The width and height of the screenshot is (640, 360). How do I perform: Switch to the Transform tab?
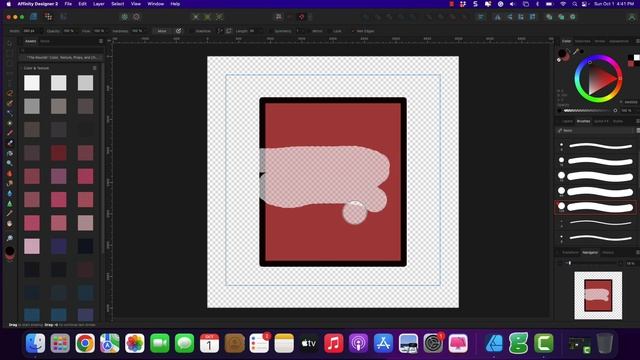(570, 253)
